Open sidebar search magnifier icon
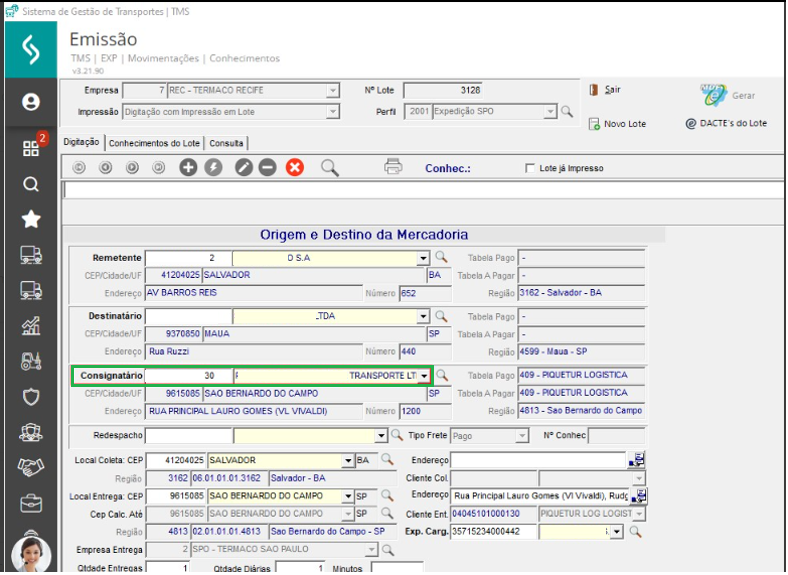This screenshot has width=788, height=575. click(x=31, y=184)
